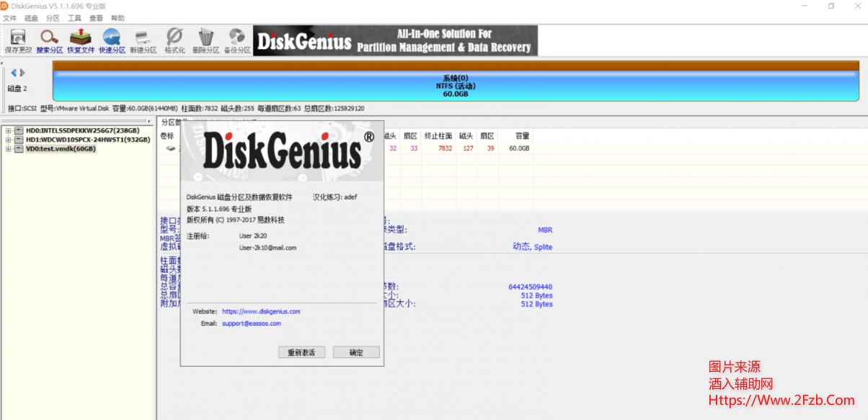Click the 删除分区 (Delete Partition) icon
This screenshot has width=868, height=420.
pyautogui.click(x=205, y=40)
